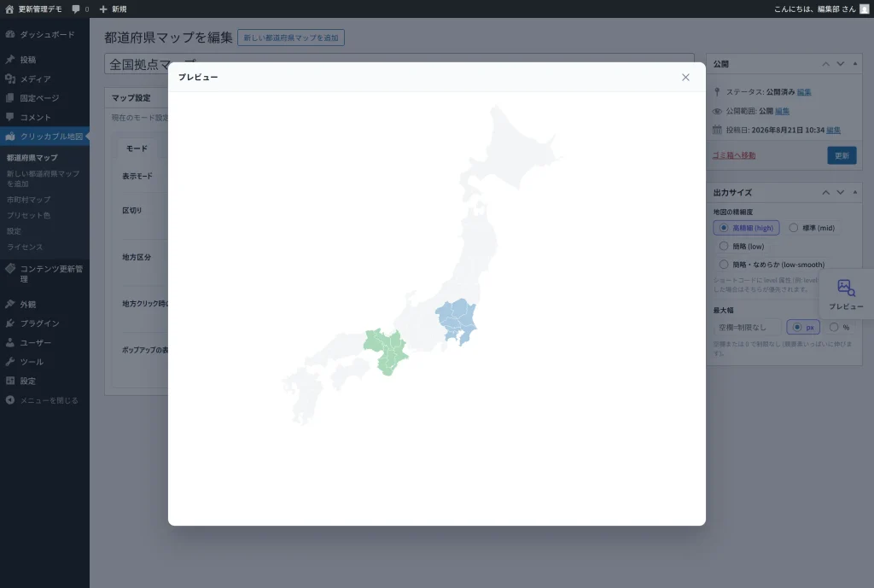Click the メディア icon in sidebar
874x588 pixels.
point(10,79)
